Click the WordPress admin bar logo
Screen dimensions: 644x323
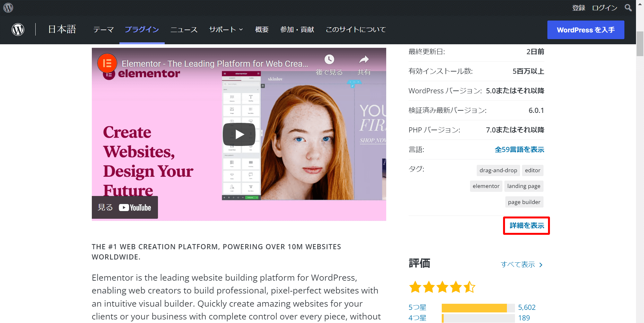tap(8, 8)
